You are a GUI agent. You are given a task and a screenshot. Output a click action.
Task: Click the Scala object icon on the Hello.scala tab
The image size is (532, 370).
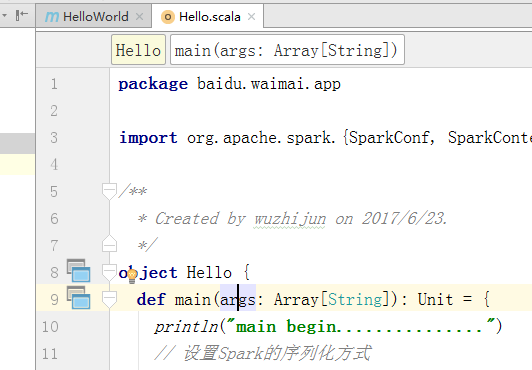168,17
